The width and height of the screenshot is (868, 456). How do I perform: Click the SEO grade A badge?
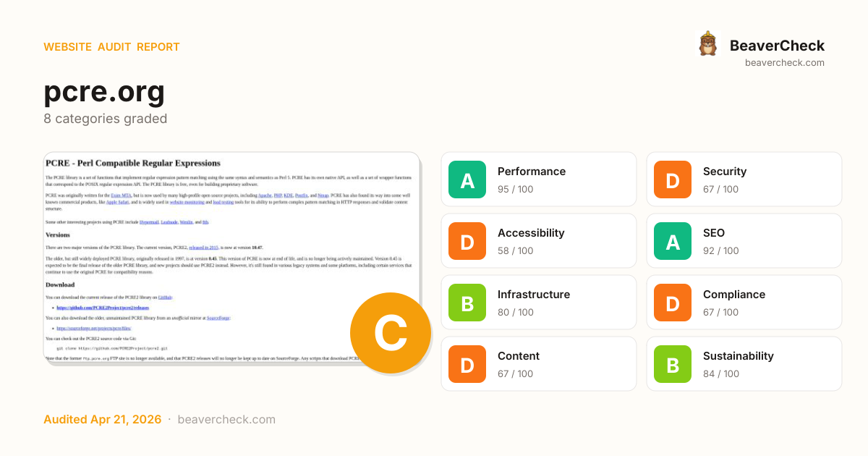coord(673,241)
